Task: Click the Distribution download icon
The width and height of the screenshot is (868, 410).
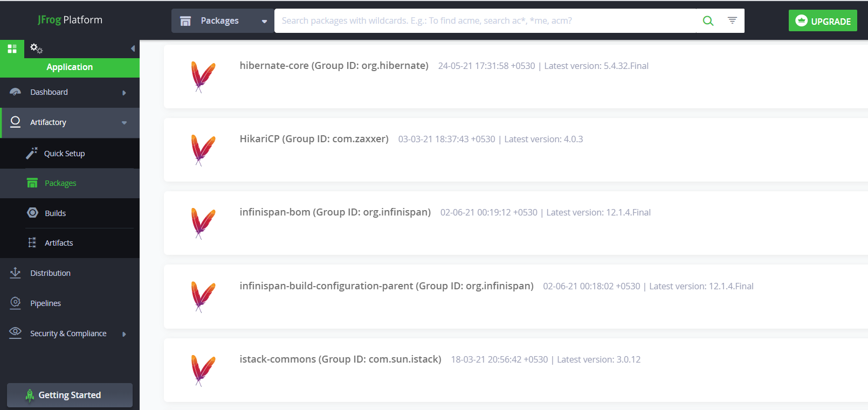Action: tap(16, 273)
